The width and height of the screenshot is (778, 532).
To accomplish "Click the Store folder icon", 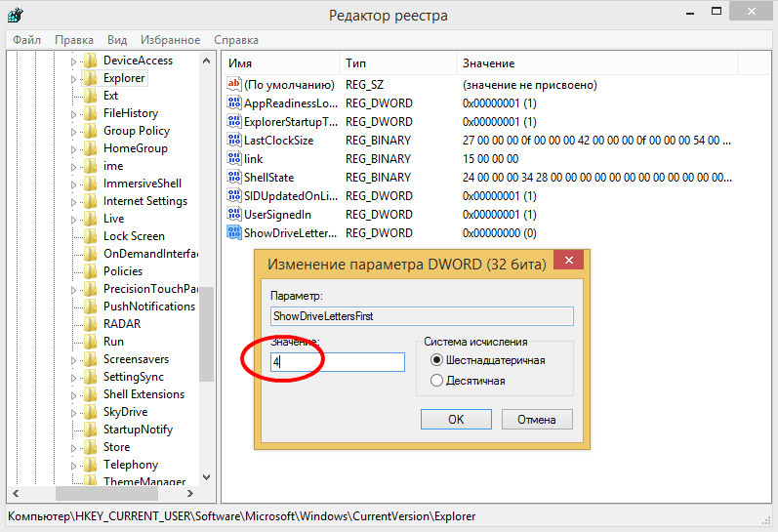I will pos(91,447).
